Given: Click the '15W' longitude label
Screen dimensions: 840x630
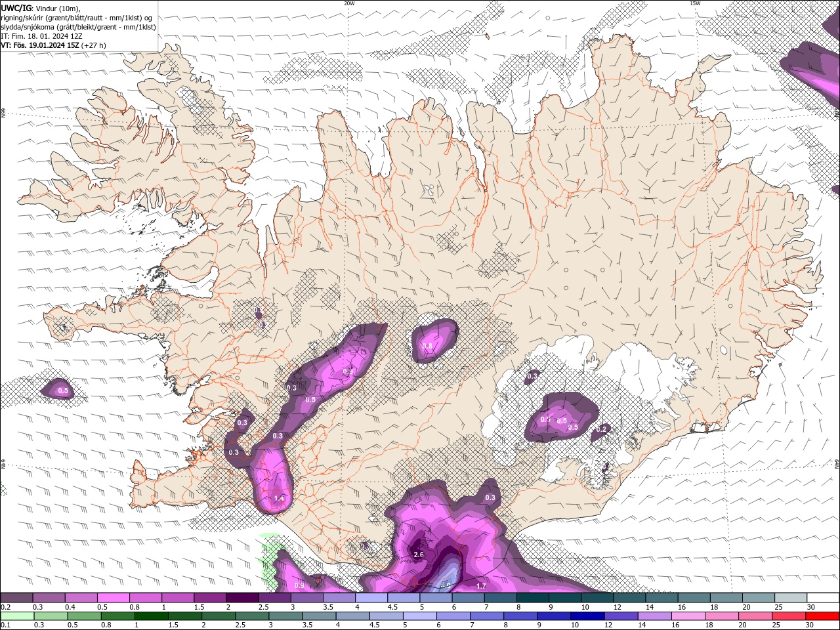Looking at the screenshot, I should pos(695,3).
